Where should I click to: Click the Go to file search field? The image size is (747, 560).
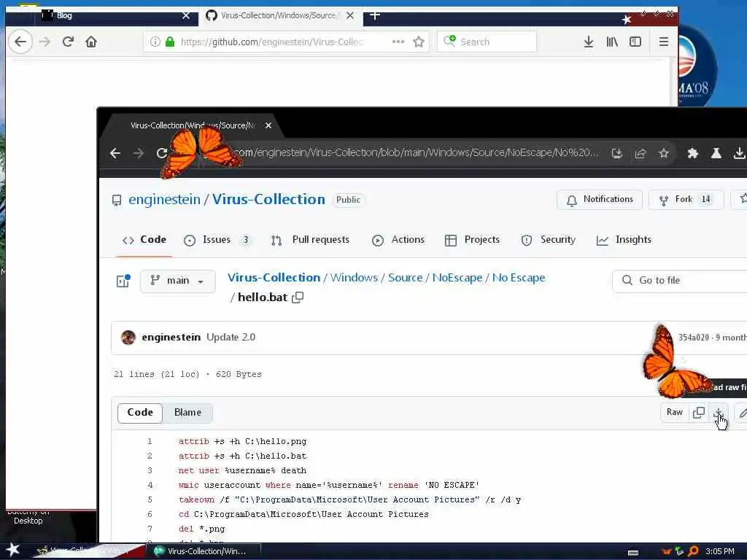(x=680, y=281)
